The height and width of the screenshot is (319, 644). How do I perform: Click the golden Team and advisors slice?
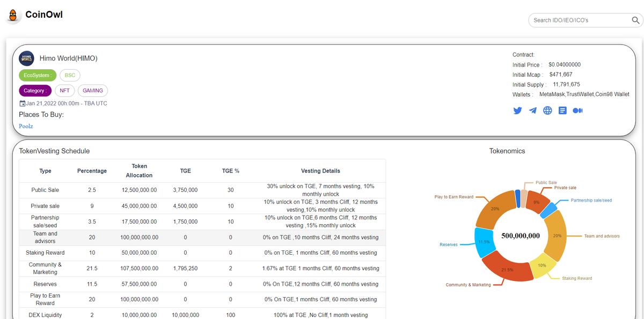(556, 236)
